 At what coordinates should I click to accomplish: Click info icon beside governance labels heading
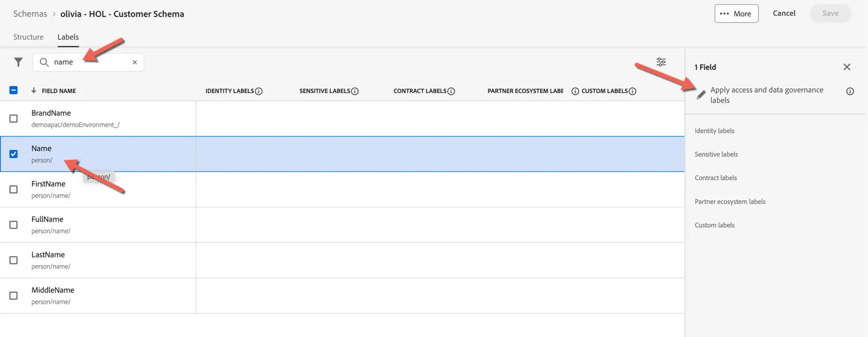click(850, 91)
